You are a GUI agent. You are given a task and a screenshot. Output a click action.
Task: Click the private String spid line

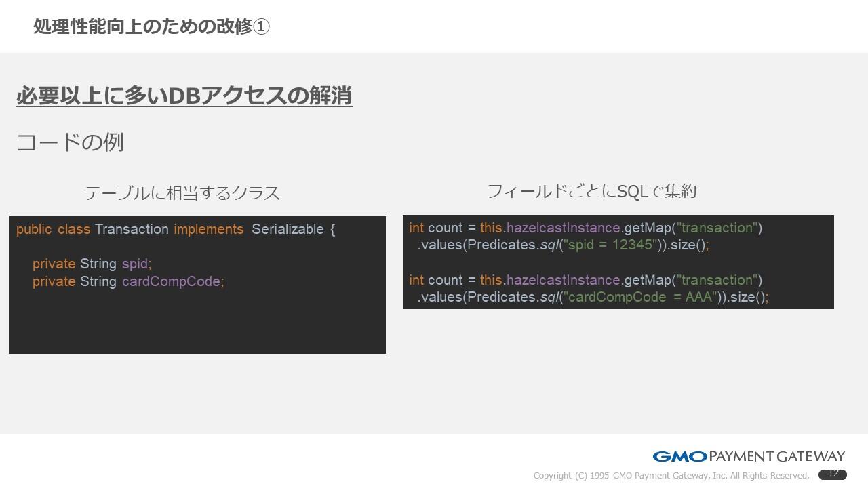pos(92,264)
